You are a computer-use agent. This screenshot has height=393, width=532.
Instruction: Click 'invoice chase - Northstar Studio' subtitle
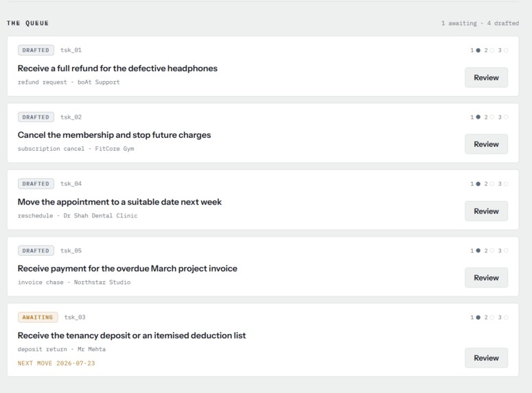coord(74,282)
